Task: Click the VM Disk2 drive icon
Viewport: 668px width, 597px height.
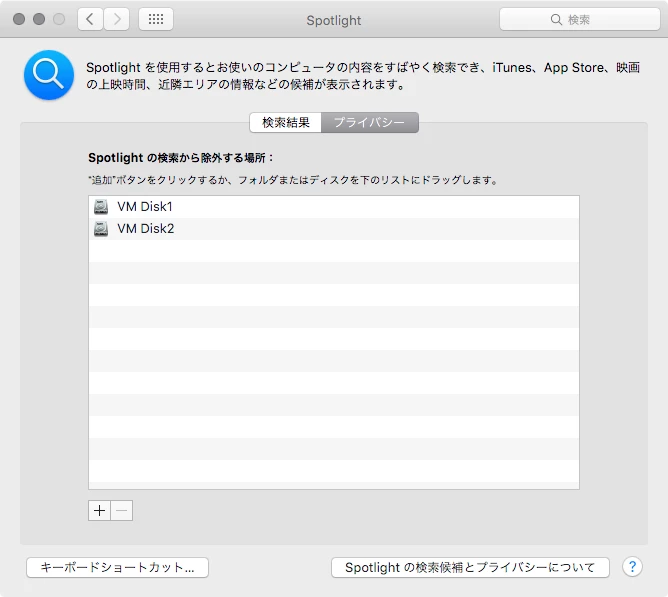Action: tap(101, 229)
